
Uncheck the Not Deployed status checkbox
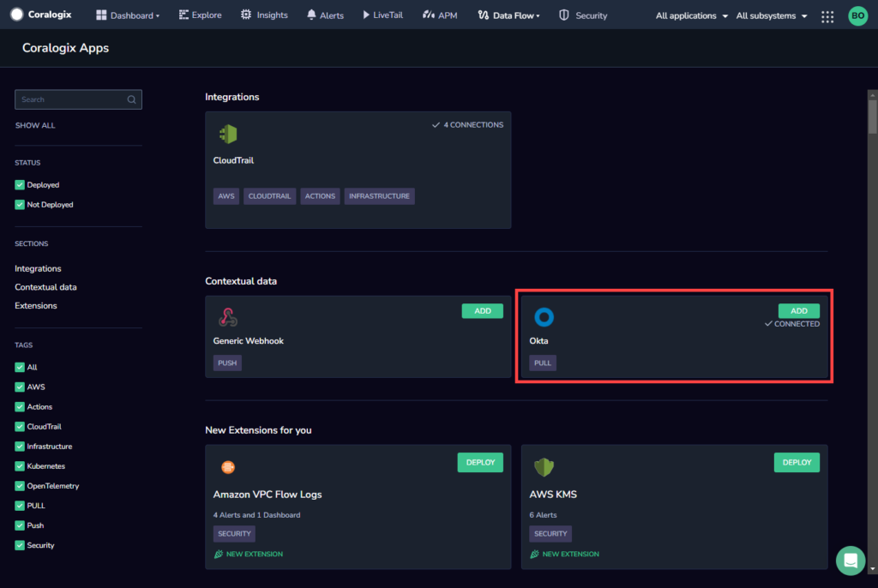(x=20, y=204)
